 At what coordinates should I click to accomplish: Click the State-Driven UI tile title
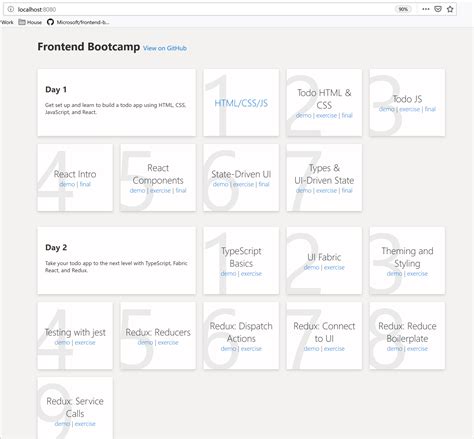241,174
